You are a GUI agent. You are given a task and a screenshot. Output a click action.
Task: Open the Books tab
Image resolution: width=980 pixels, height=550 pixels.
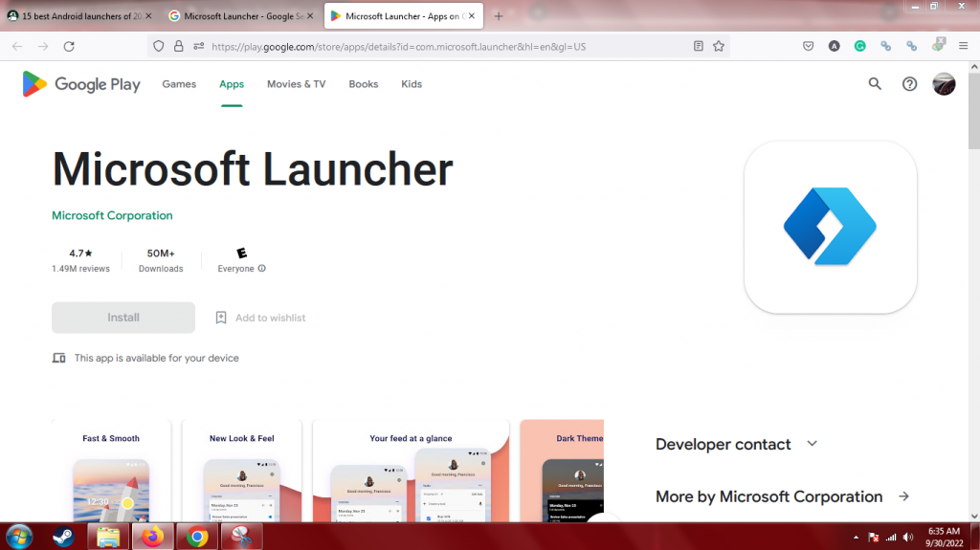coord(363,84)
